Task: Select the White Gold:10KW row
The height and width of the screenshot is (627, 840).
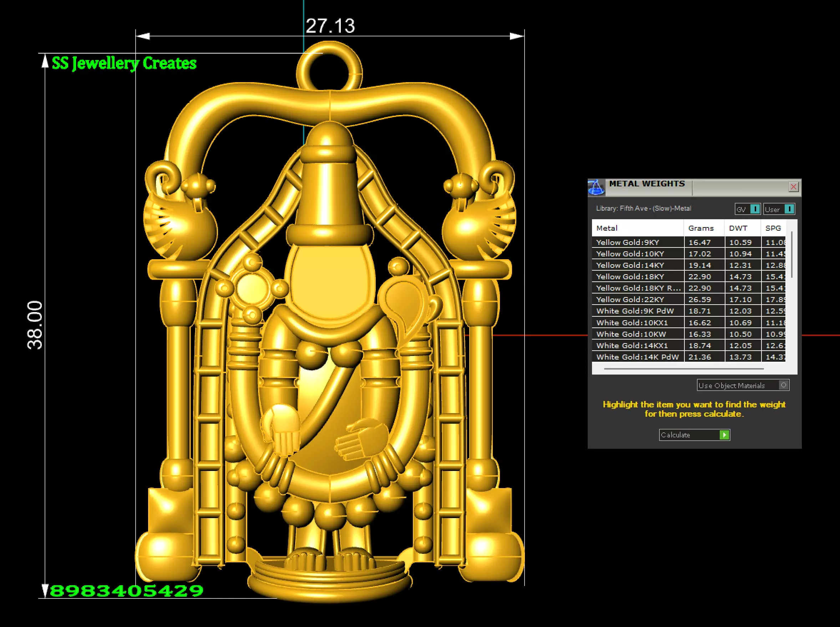Action: click(x=689, y=334)
